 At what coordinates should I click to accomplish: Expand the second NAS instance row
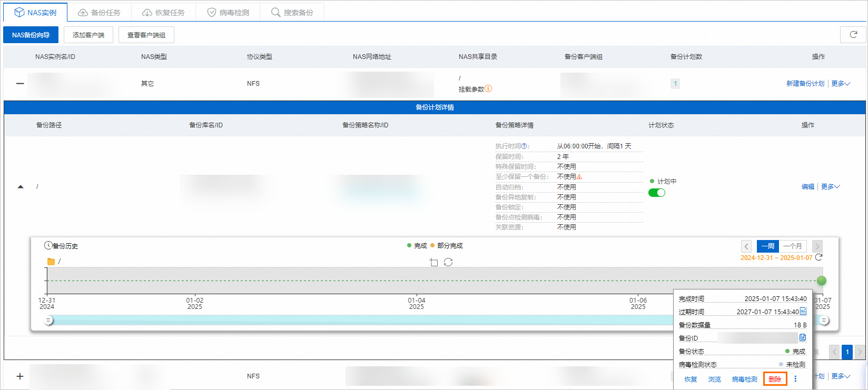tap(20, 376)
